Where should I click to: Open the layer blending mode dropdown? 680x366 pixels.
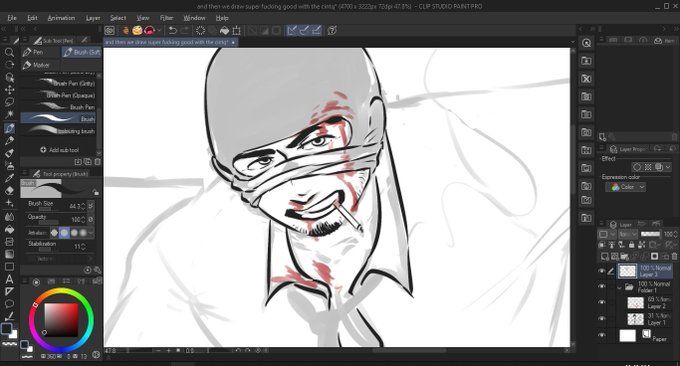click(627, 234)
